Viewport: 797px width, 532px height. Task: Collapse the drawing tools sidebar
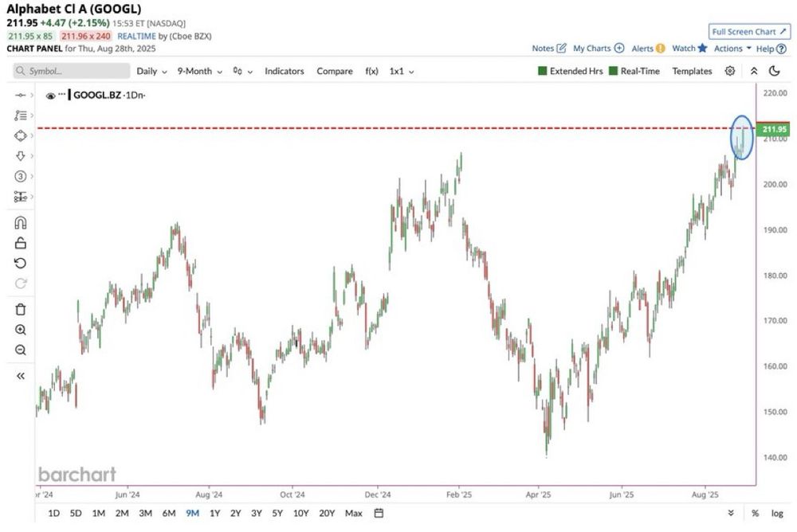tap(21, 376)
